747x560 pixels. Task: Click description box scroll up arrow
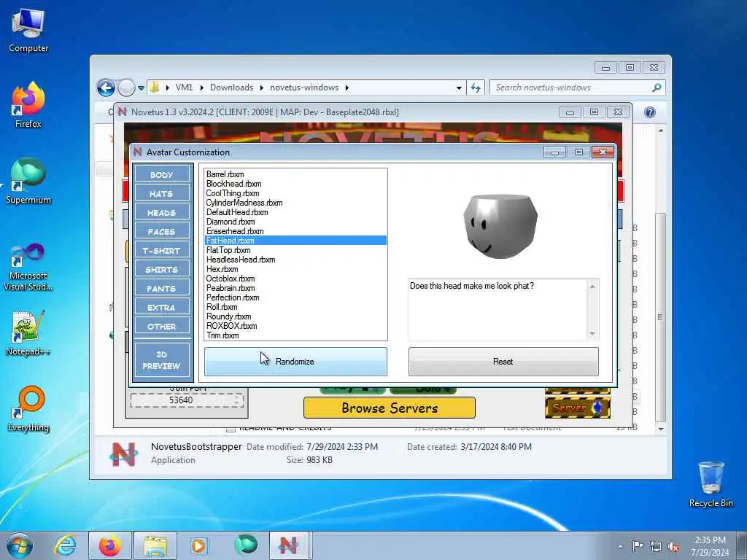pyautogui.click(x=592, y=287)
